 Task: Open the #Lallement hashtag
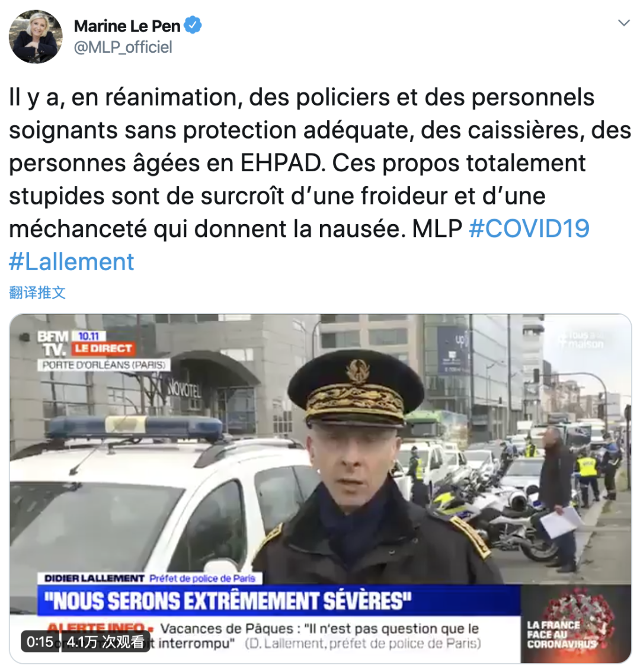pos(72,261)
